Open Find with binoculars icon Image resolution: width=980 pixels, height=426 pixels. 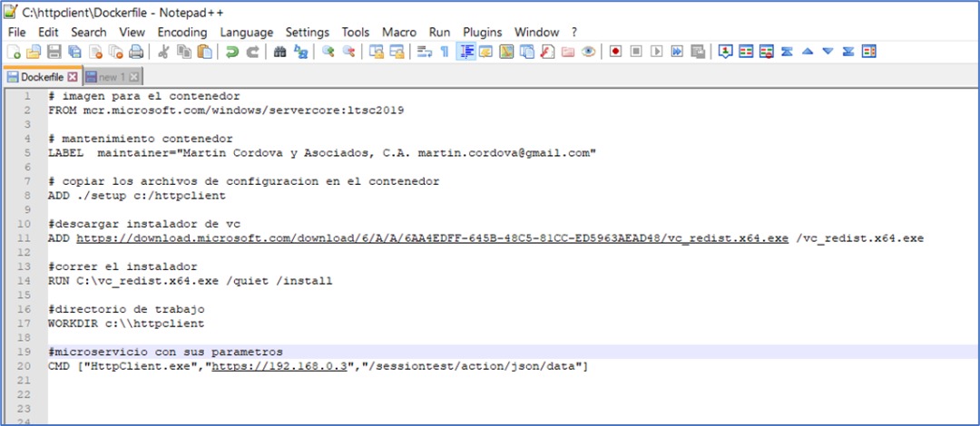tap(280, 53)
